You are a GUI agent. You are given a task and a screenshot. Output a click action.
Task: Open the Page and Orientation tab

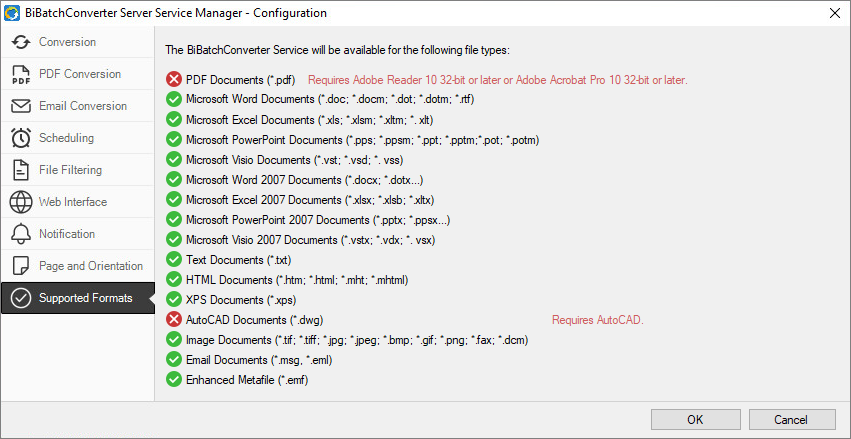click(x=78, y=266)
